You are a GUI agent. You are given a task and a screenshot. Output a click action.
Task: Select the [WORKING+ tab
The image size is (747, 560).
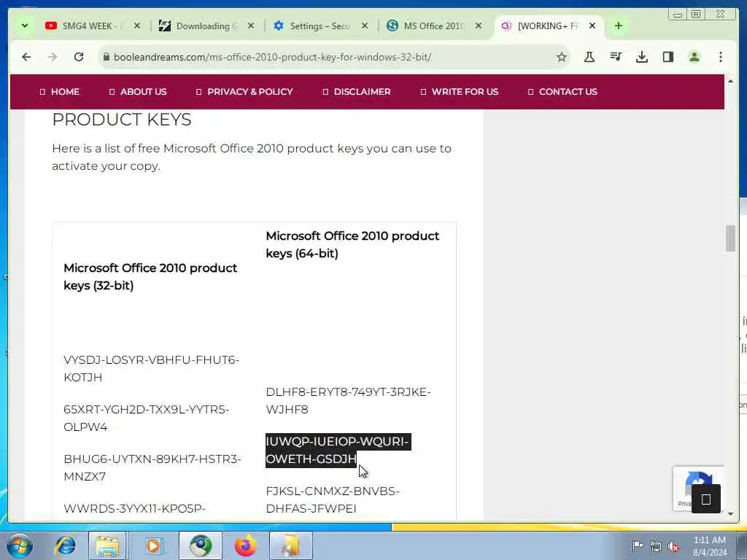click(548, 26)
